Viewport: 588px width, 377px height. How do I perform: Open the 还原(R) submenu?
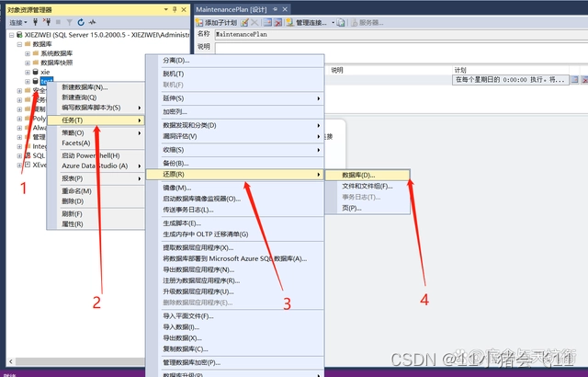[x=235, y=175]
